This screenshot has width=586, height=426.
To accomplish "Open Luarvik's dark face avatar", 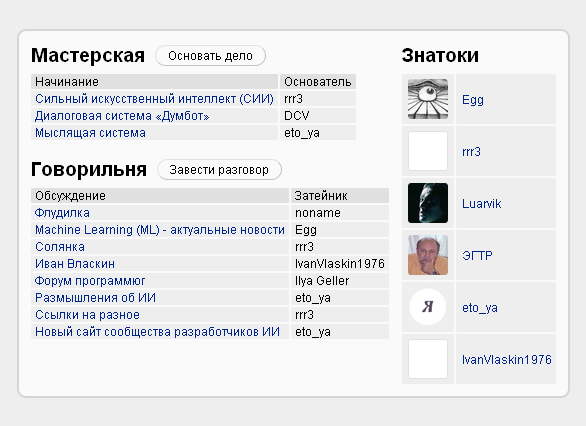I will 428,203.
